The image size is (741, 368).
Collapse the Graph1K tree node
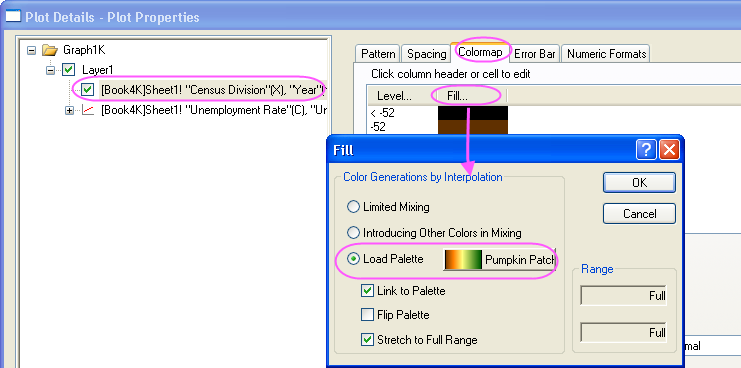(x=32, y=50)
